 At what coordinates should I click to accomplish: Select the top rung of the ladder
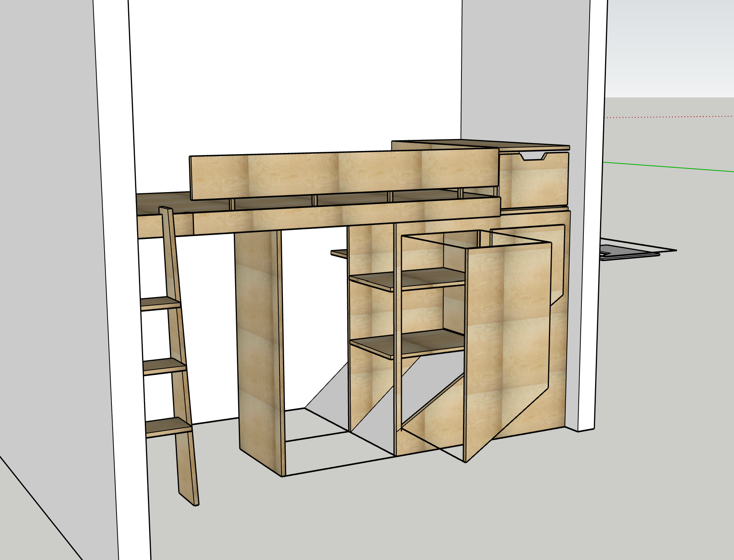[x=160, y=303]
